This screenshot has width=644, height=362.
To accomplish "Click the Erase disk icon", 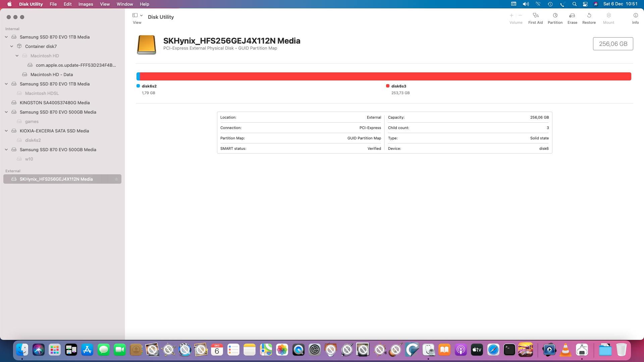I will (x=572, y=15).
